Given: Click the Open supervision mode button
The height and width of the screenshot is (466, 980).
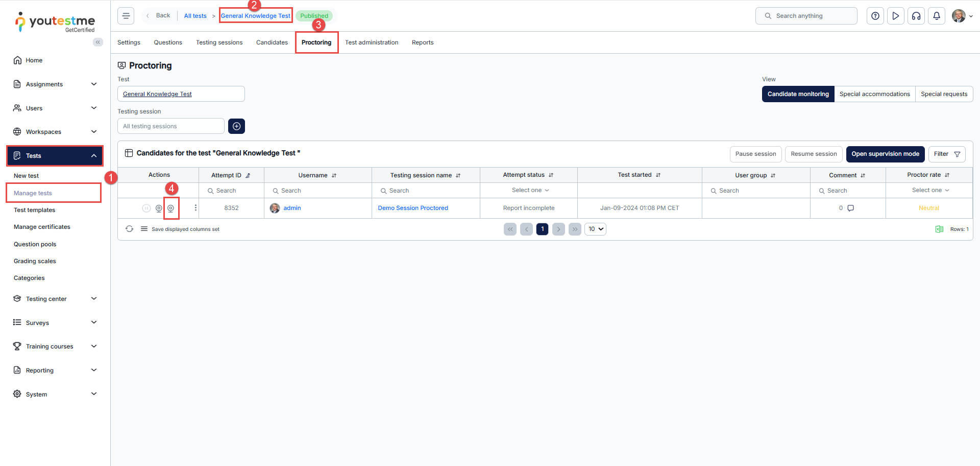Looking at the screenshot, I should pyautogui.click(x=885, y=154).
